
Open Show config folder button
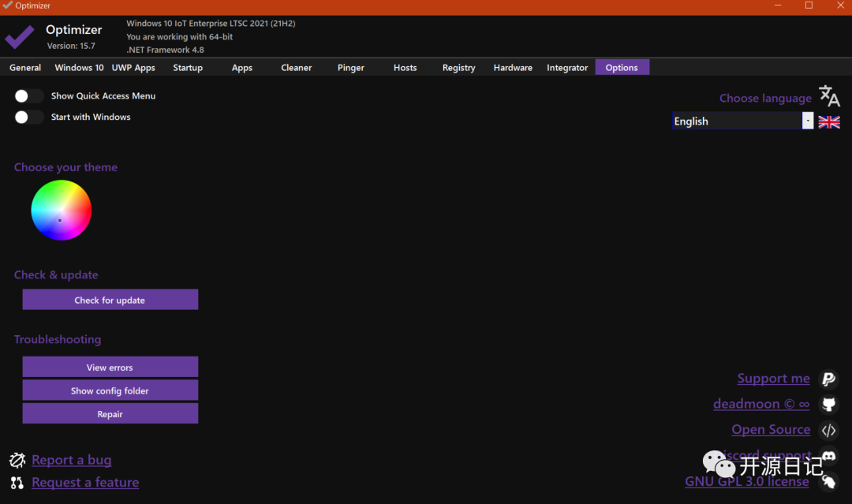pyautogui.click(x=110, y=390)
